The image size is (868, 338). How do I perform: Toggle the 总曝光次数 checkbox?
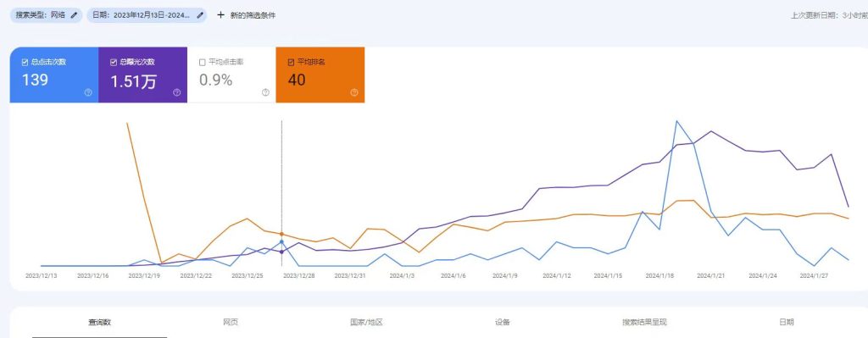pyautogui.click(x=114, y=62)
